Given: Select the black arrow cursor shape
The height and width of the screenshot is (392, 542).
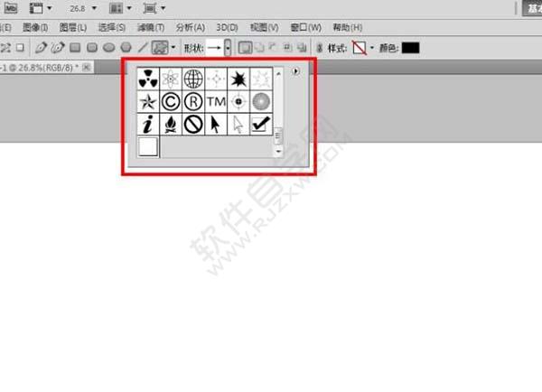Looking at the screenshot, I should point(216,124).
